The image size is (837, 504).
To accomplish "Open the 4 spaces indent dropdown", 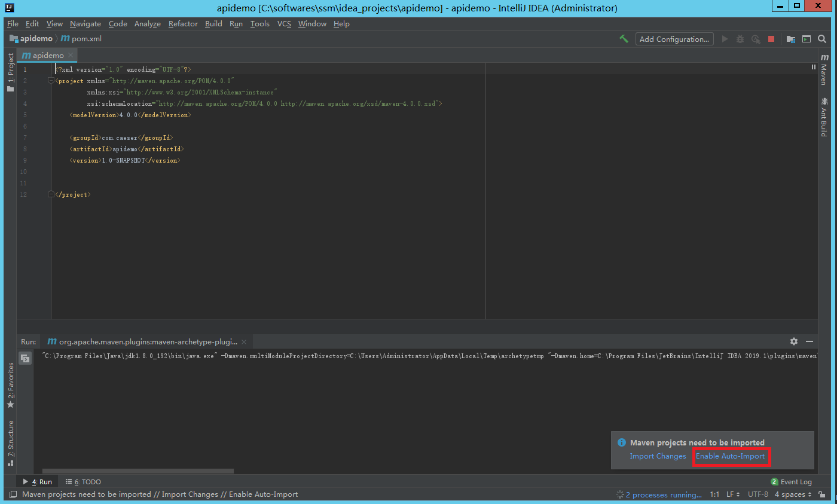I will (x=793, y=494).
